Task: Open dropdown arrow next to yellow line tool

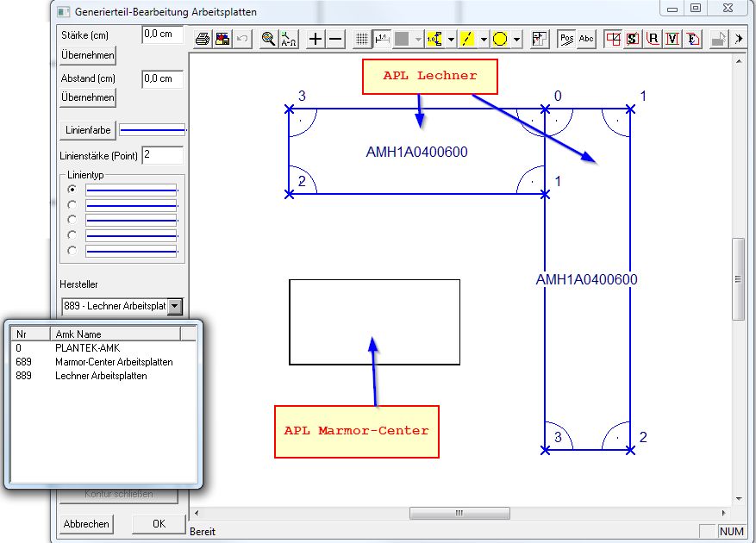Action: click(484, 39)
